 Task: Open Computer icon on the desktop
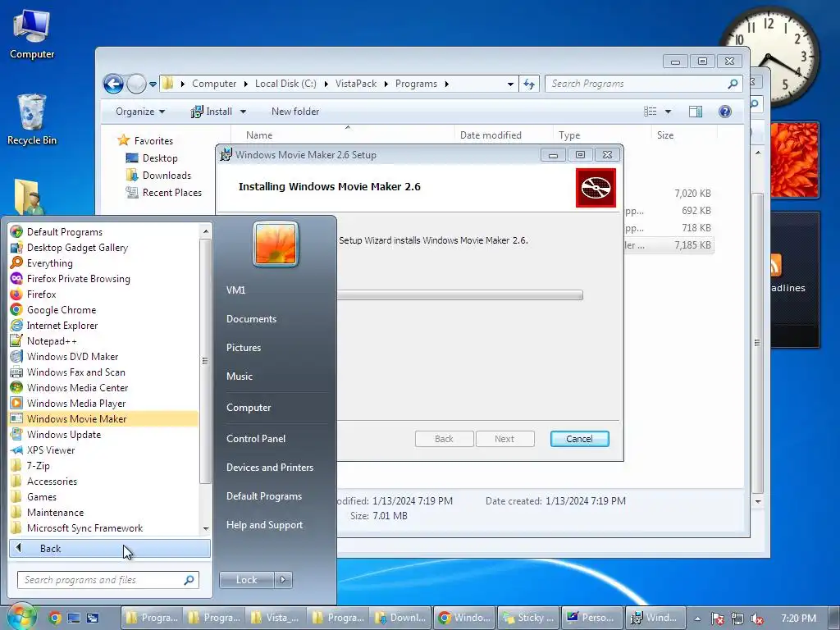pos(32,34)
